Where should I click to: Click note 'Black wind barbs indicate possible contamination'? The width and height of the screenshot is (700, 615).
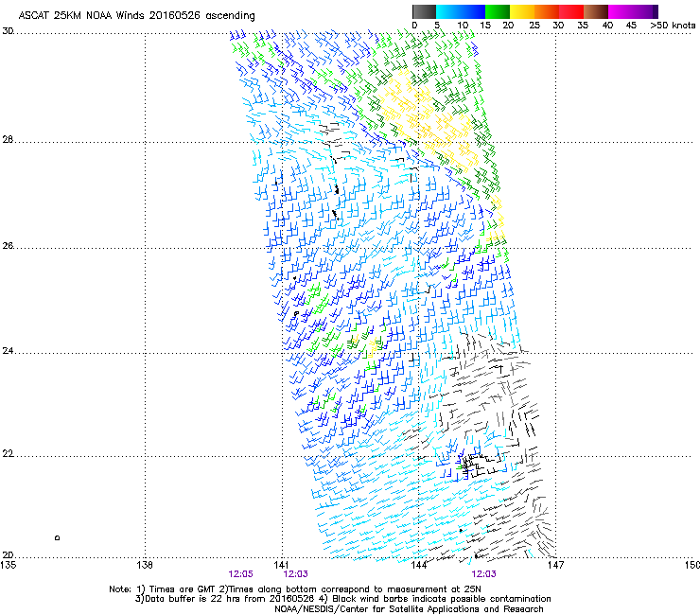[442, 599]
